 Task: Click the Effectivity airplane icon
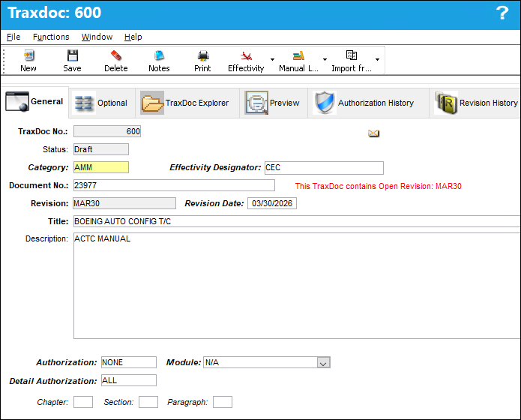tap(246, 55)
